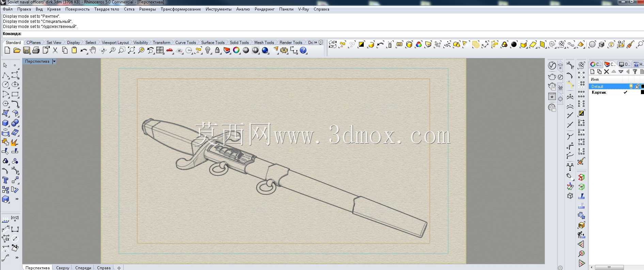Save the model with floppy disk icon
The height and width of the screenshot is (270, 644).
pyautogui.click(x=27, y=50)
